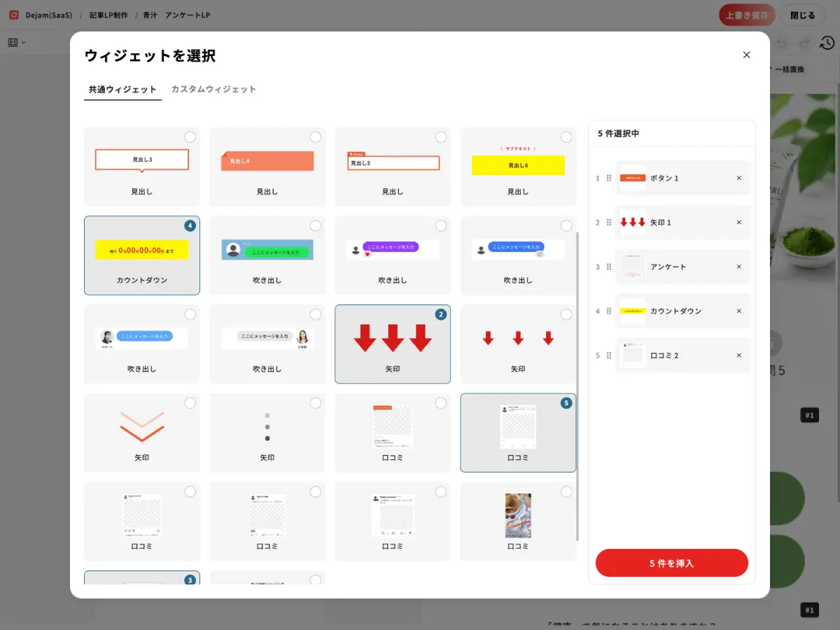Tick the selection circle on the 見出し4 card
Viewport: 840px width, 630px height.
[x=315, y=137]
